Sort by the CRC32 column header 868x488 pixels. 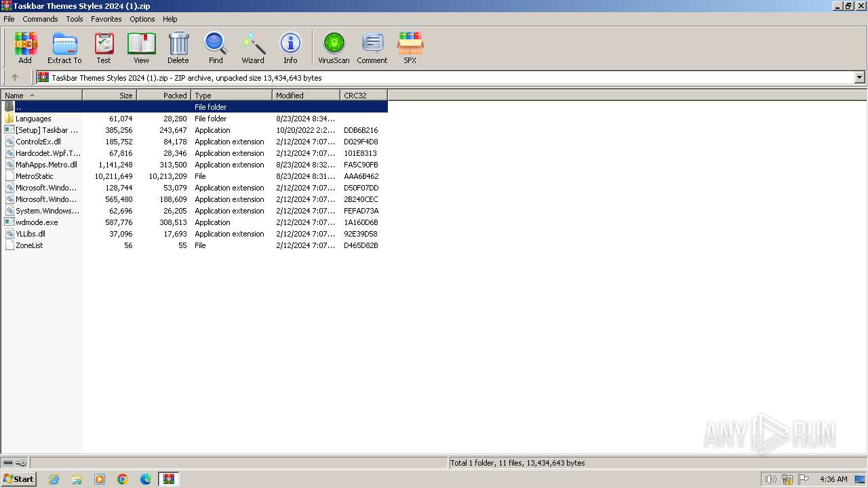(364, 96)
